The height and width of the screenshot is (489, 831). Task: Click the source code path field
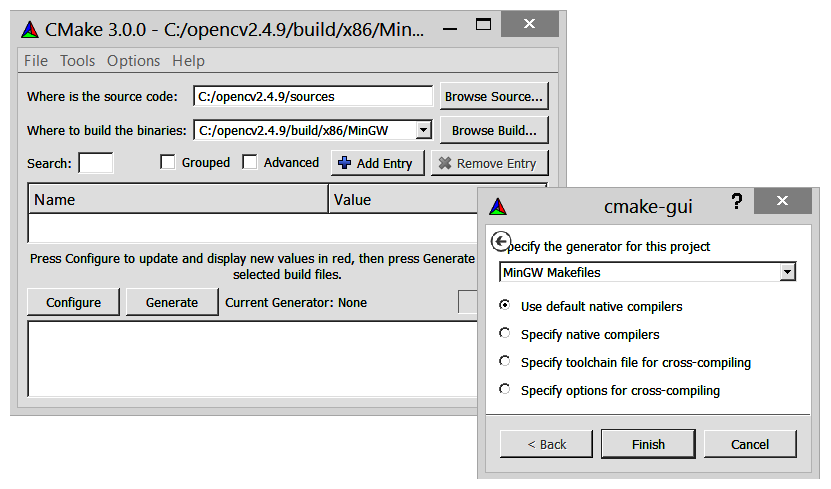(x=313, y=96)
